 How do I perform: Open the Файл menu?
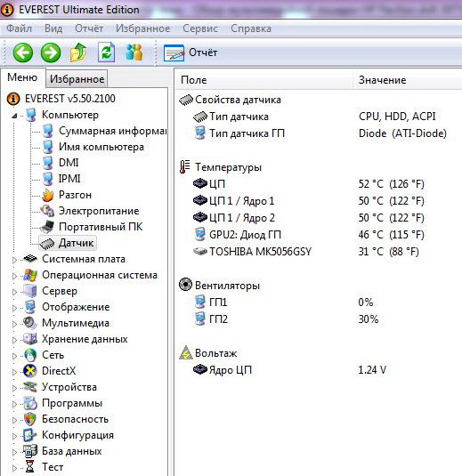tap(19, 28)
